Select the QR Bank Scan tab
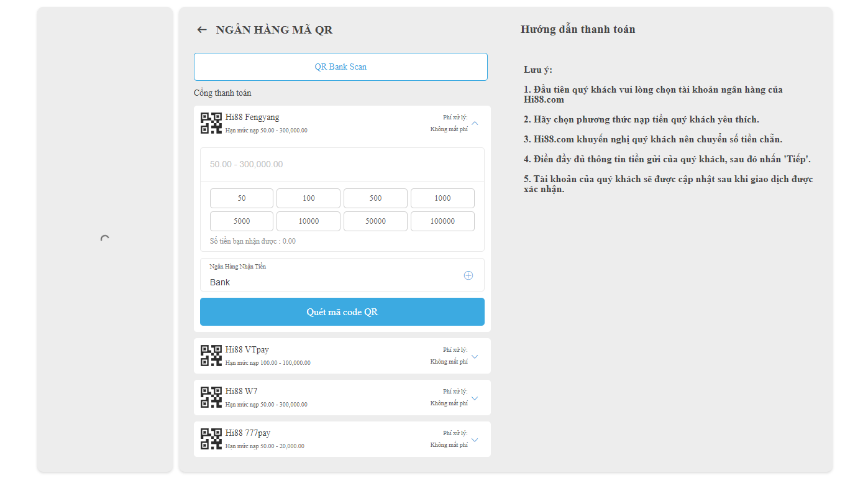Image resolution: width=868 pixels, height=483 pixels. (x=340, y=67)
